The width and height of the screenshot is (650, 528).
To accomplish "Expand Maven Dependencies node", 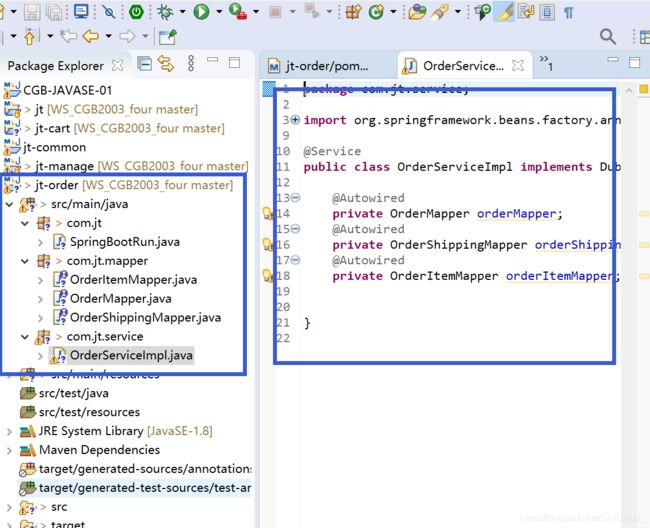I will 10,450.
